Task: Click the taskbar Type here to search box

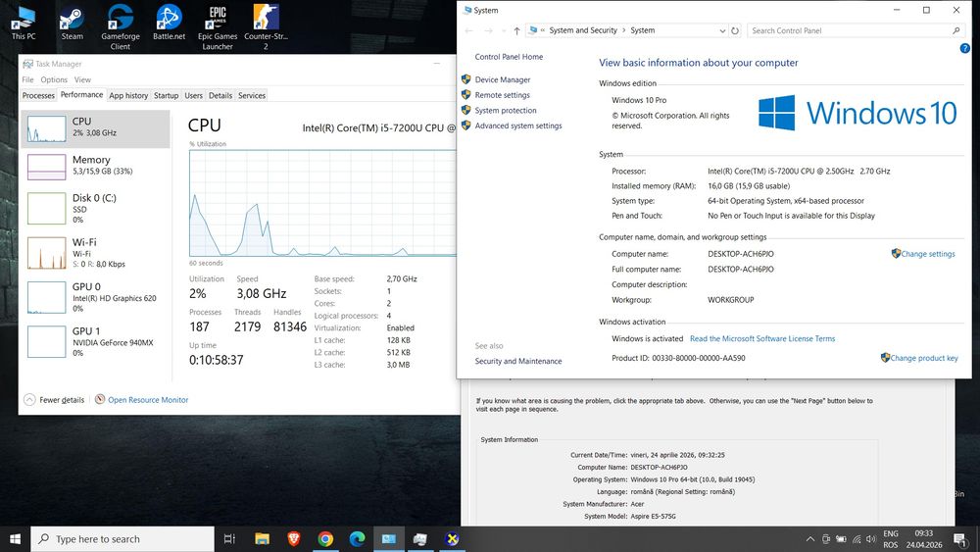Action: point(122,539)
